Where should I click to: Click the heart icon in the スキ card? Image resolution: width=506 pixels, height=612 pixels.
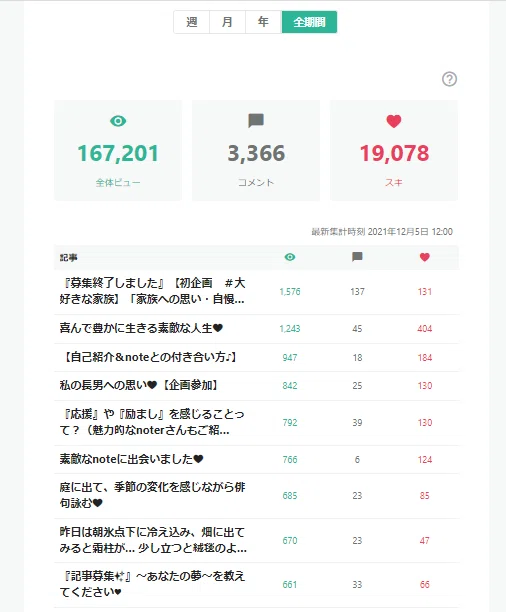click(x=394, y=121)
